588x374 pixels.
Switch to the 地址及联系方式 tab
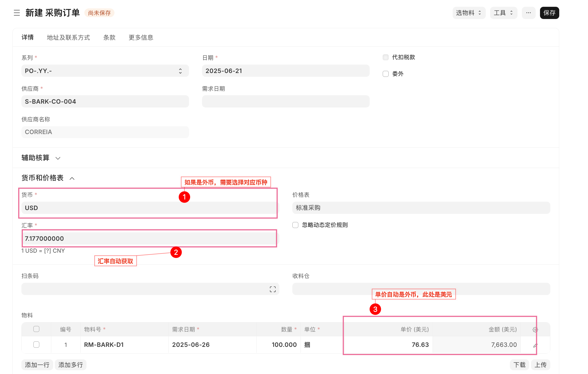[68, 37]
